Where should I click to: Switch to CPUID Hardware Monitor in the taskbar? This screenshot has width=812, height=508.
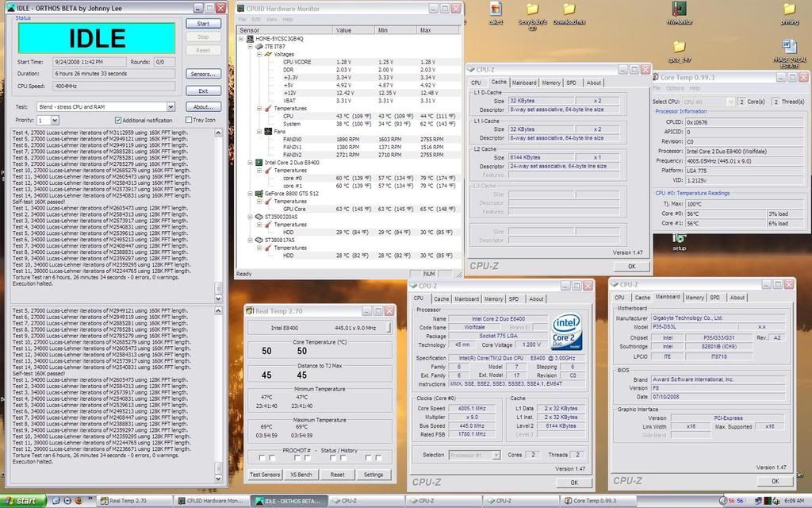point(212,501)
